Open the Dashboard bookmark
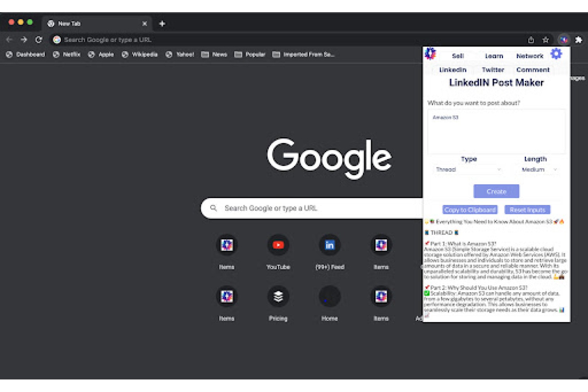This screenshot has height=392, width=588. point(25,54)
